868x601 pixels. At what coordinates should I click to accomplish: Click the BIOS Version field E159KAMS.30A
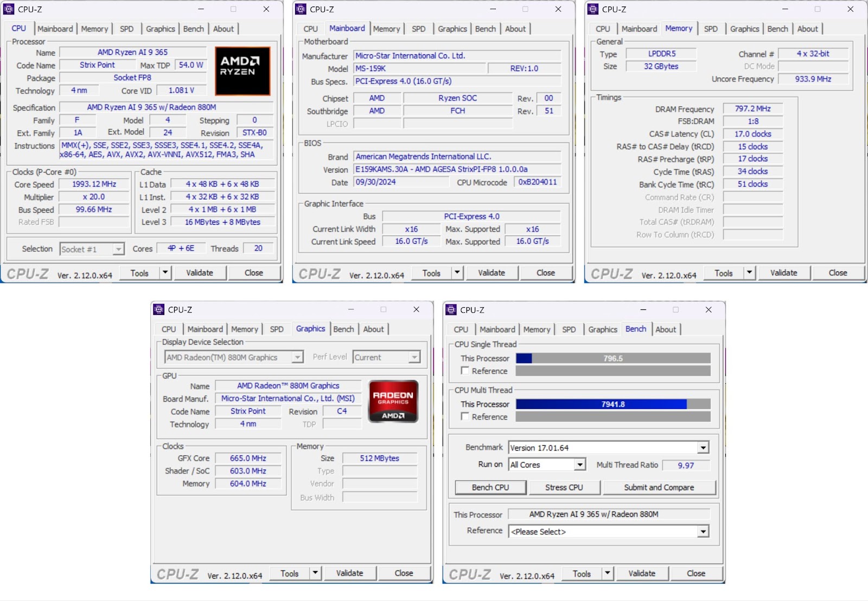pyautogui.click(x=457, y=169)
